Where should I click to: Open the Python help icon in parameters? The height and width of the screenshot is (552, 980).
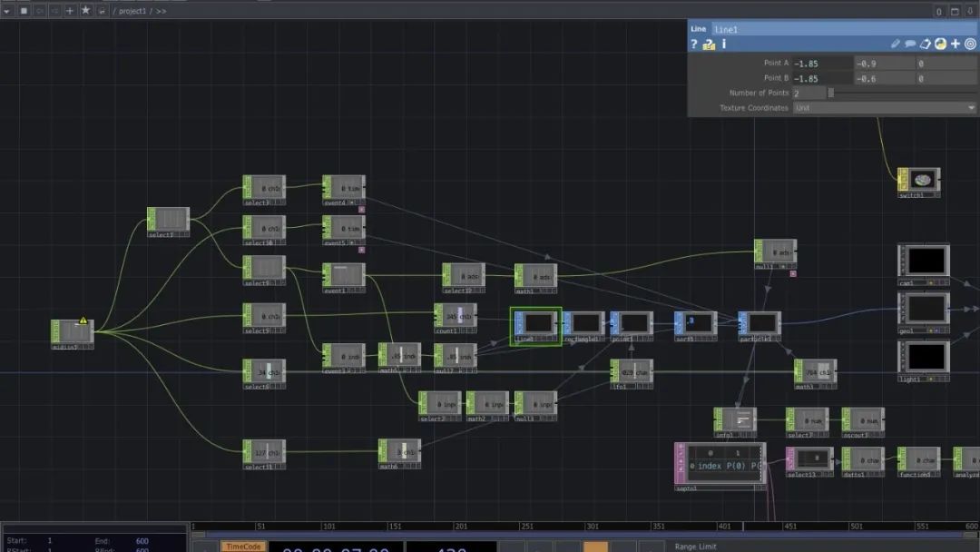pyautogui.click(x=940, y=44)
